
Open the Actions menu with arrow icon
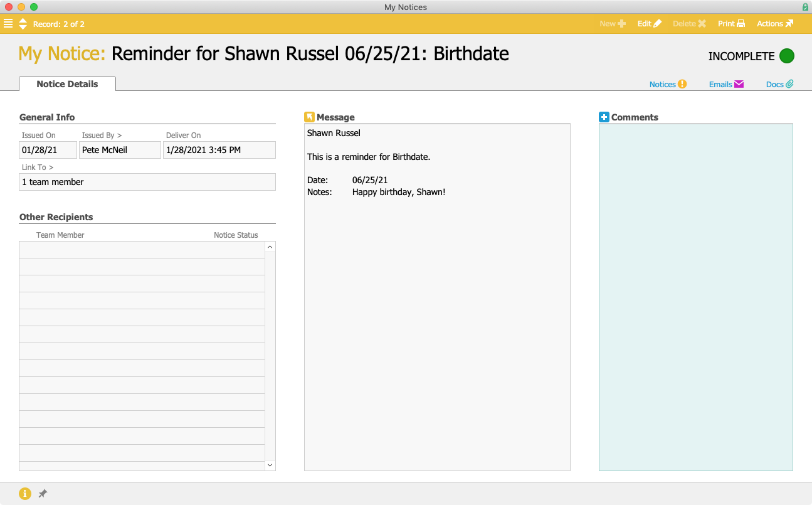pyautogui.click(x=774, y=23)
